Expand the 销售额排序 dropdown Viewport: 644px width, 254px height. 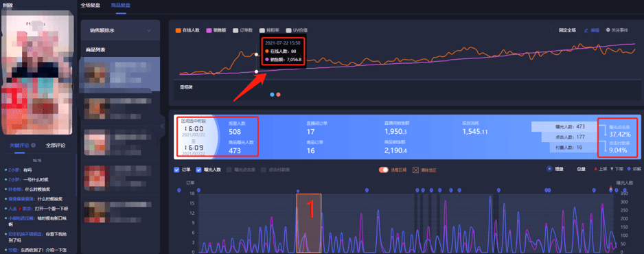(120, 30)
